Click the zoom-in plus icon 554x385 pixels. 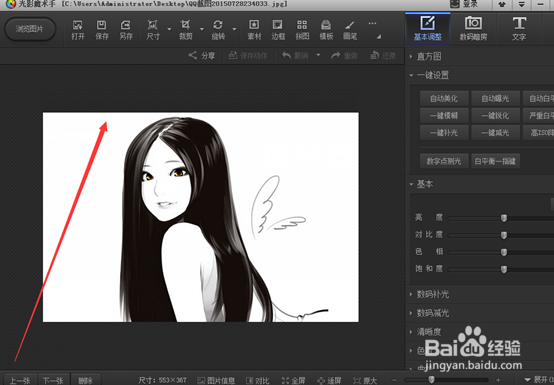498,380
